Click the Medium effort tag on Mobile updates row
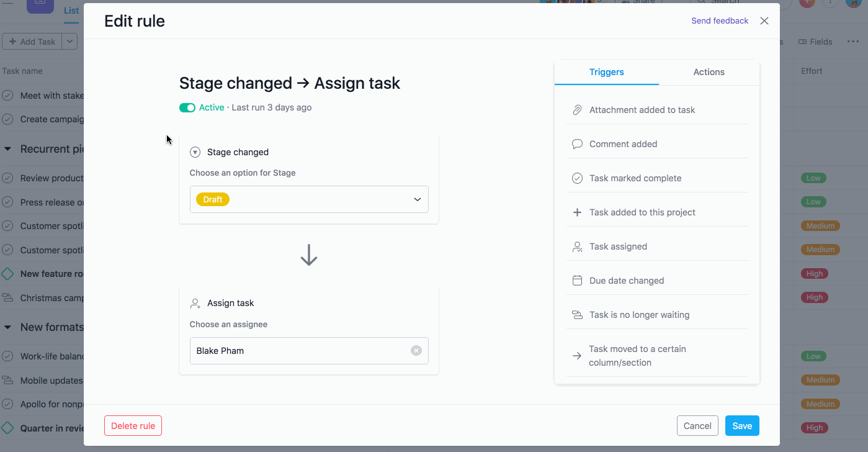Image resolution: width=868 pixels, height=452 pixels. click(x=820, y=380)
